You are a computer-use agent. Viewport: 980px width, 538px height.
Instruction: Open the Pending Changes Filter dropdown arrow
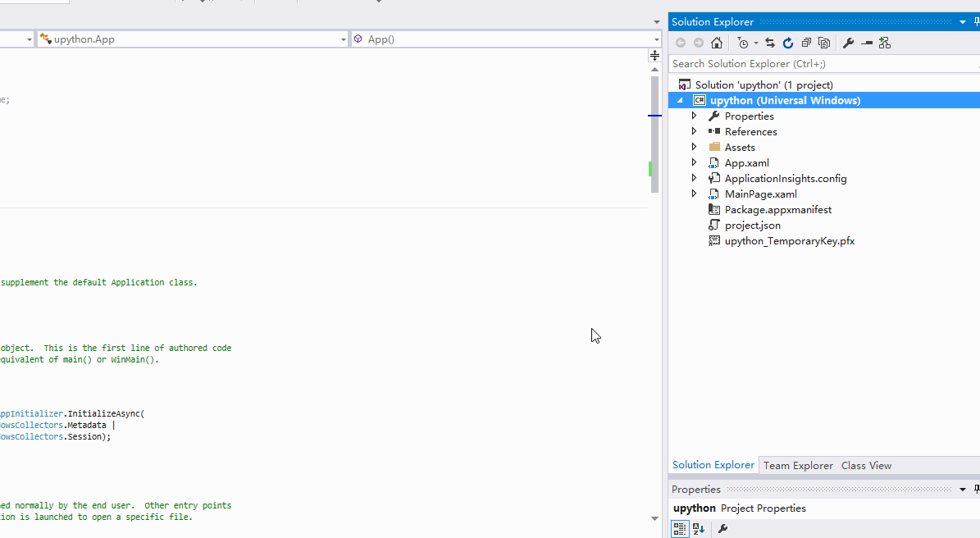[755, 43]
